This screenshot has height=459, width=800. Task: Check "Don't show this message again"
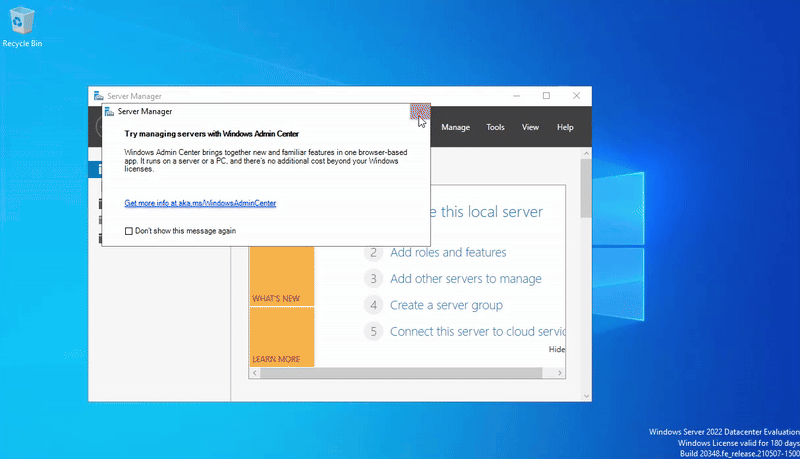(x=129, y=231)
